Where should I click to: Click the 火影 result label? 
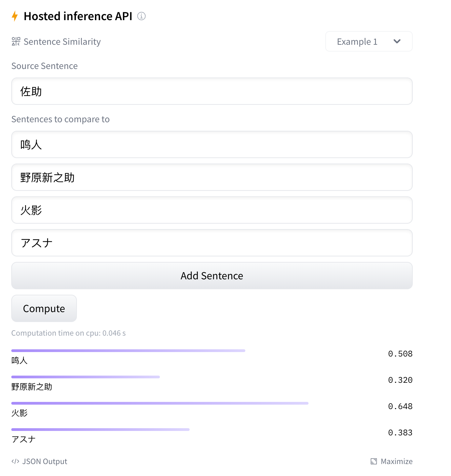[x=19, y=413]
